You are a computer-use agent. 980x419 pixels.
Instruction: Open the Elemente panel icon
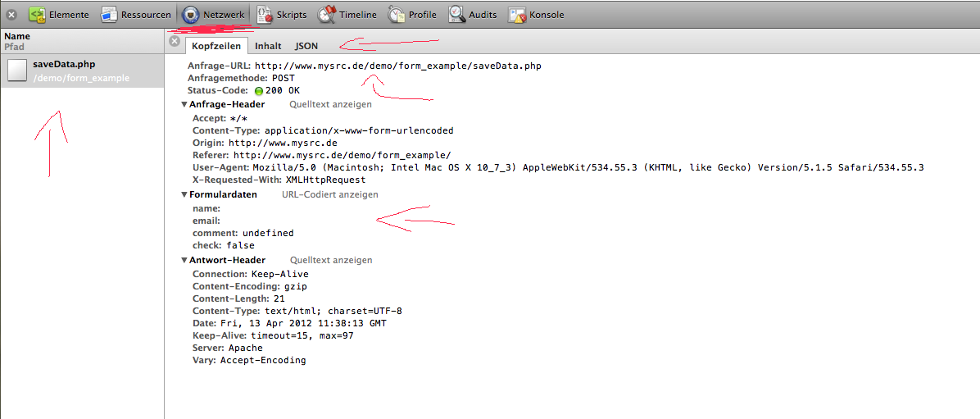[x=37, y=15]
